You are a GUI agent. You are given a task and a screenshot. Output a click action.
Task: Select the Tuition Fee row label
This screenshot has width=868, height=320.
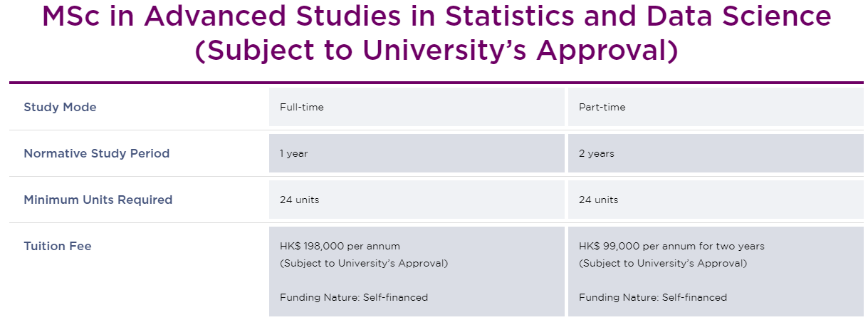[x=58, y=246]
